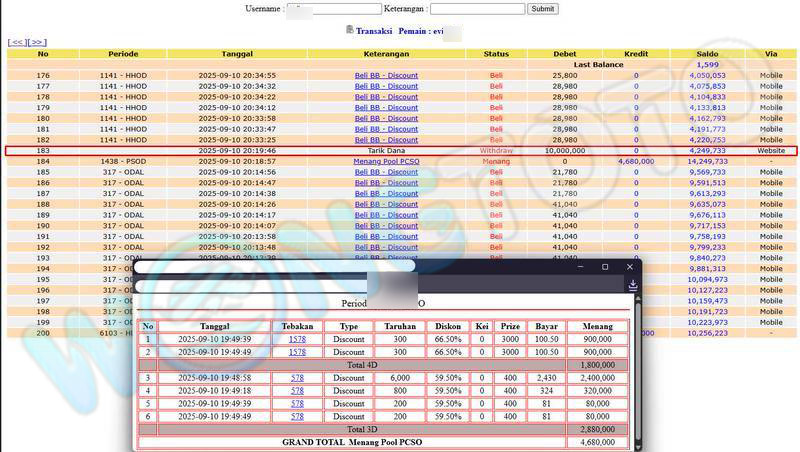
Task: Click into the Keterangan text field
Action: click(477, 9)
